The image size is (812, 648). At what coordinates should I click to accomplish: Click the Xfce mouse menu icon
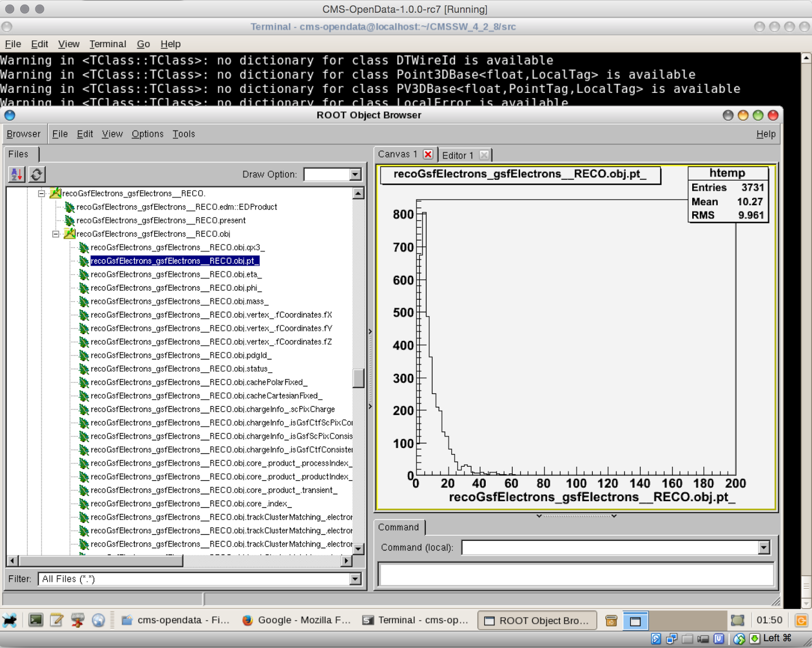[10, 620]
